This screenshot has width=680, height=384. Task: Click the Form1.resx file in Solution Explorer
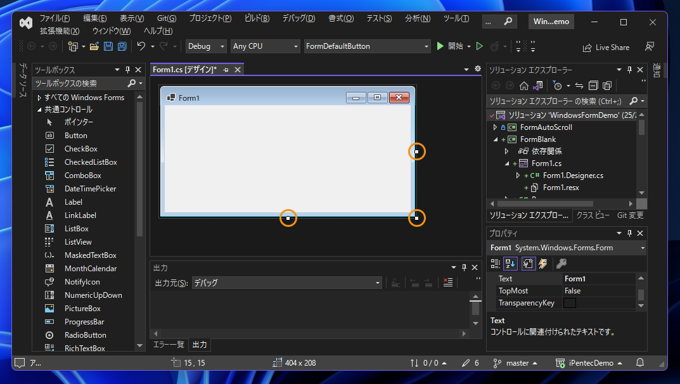click(x=561, y=188)
